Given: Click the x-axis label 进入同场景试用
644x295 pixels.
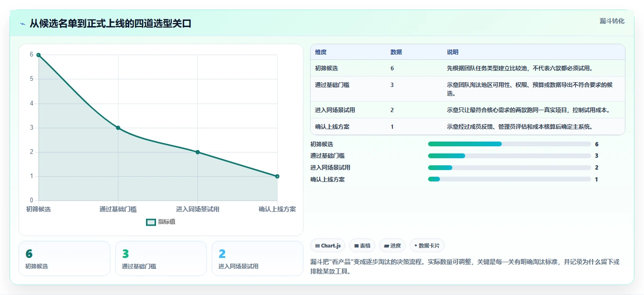Looking at the screenshot, I should [x=198, y=209].
